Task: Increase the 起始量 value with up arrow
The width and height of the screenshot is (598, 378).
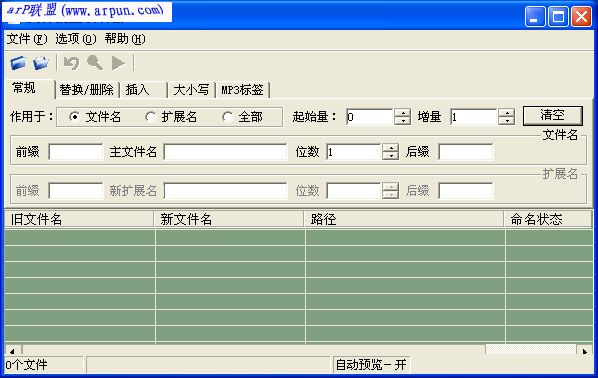Action: click(402, 113)
